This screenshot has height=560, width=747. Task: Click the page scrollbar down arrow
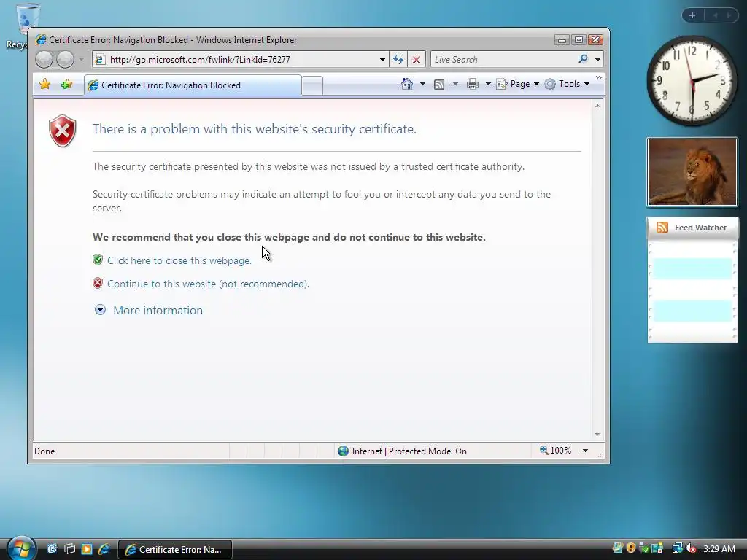click(597, 435)
